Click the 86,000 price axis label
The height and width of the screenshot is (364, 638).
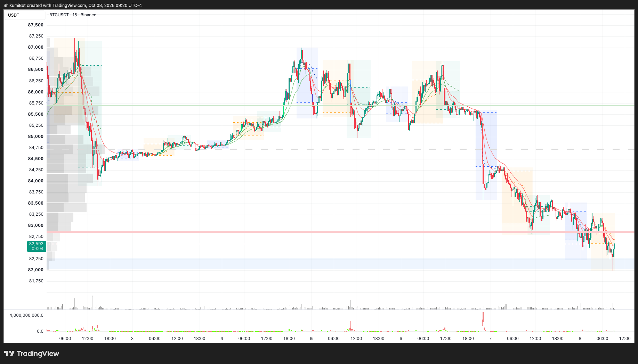pyautogui.click(x=36, y=92)
